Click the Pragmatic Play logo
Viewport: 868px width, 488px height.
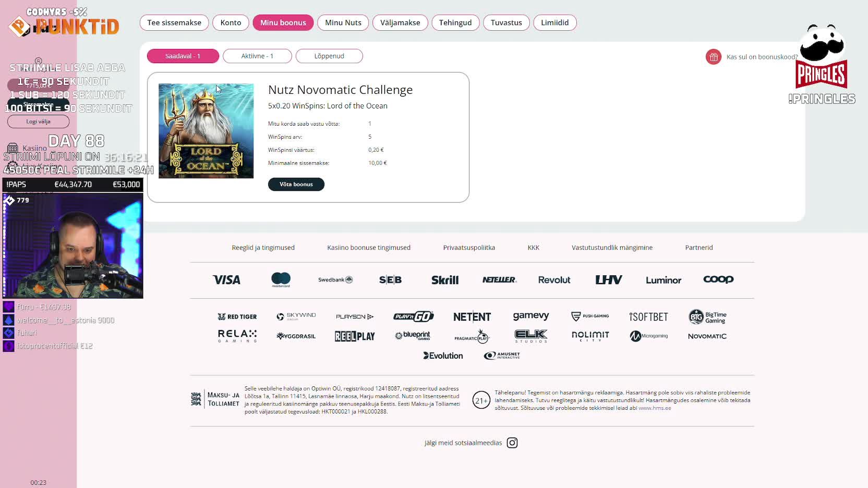click(x=472, y=336)
